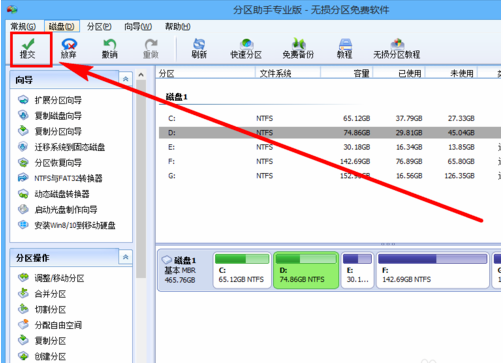
Task: Launch 扩展分区向导 wizard
Action: tap(50, 100)
